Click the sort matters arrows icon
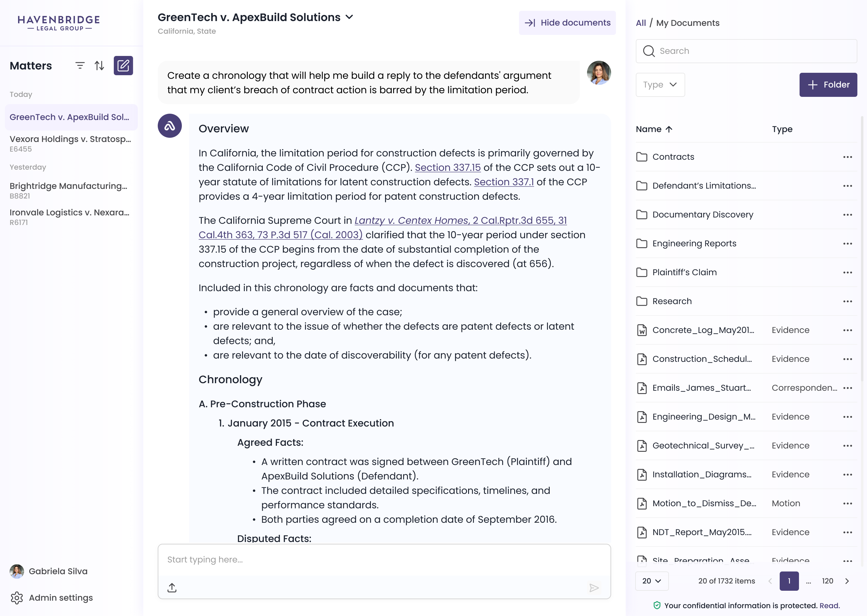The width and height of the screenshot is (867, 616). click(99, 66)
